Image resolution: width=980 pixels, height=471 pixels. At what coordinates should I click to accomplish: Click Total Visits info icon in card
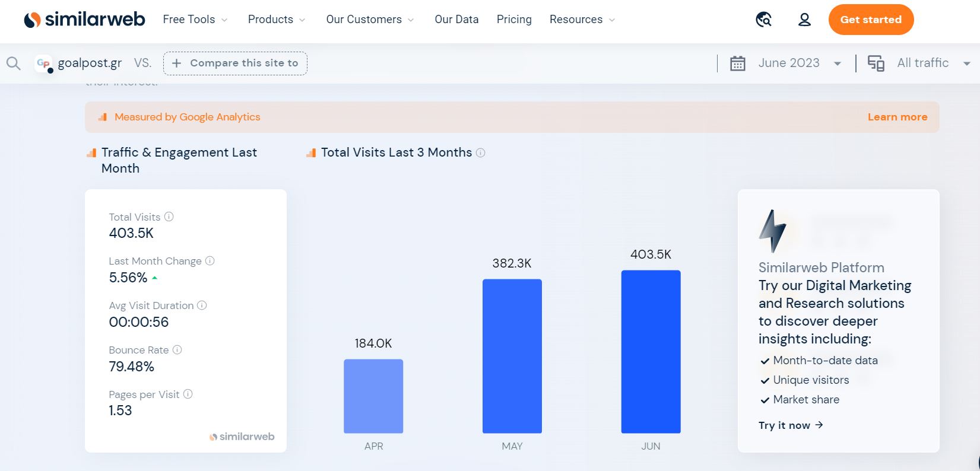[169, 217]
